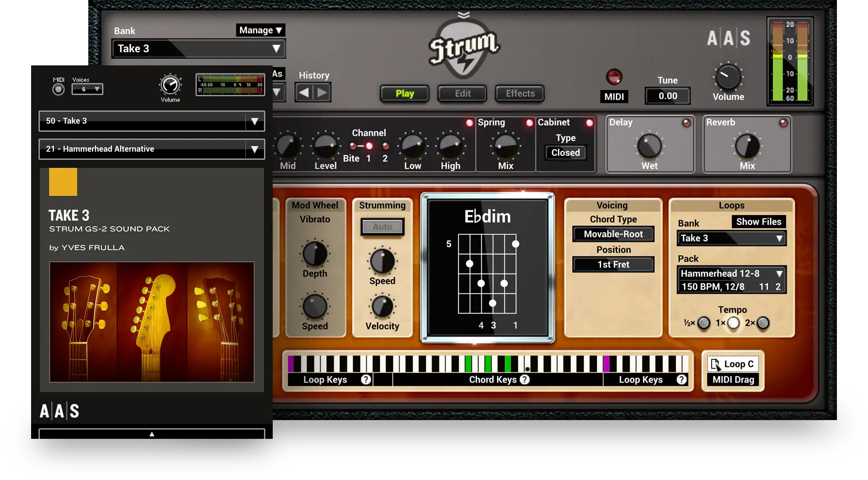Screen dimensions: 868x480
Task: Select the half-speed tempo option
Action: point(704,323)
